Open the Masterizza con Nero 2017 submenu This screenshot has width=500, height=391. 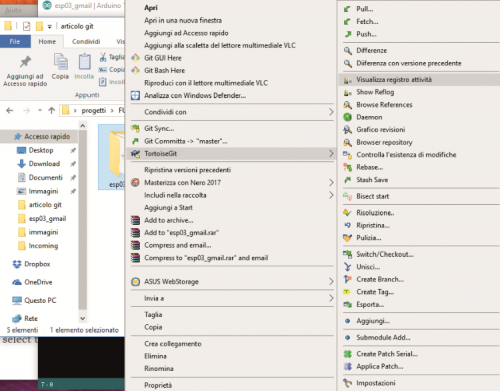click(x=232, y=183)
